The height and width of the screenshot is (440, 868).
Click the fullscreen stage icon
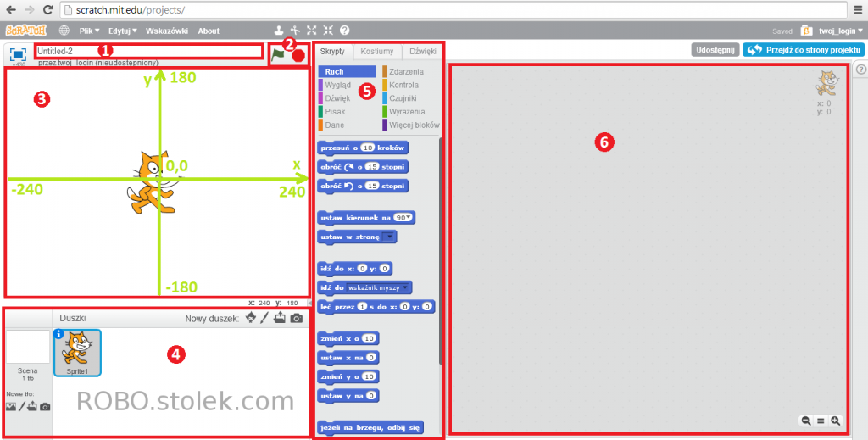click(18, 53)
